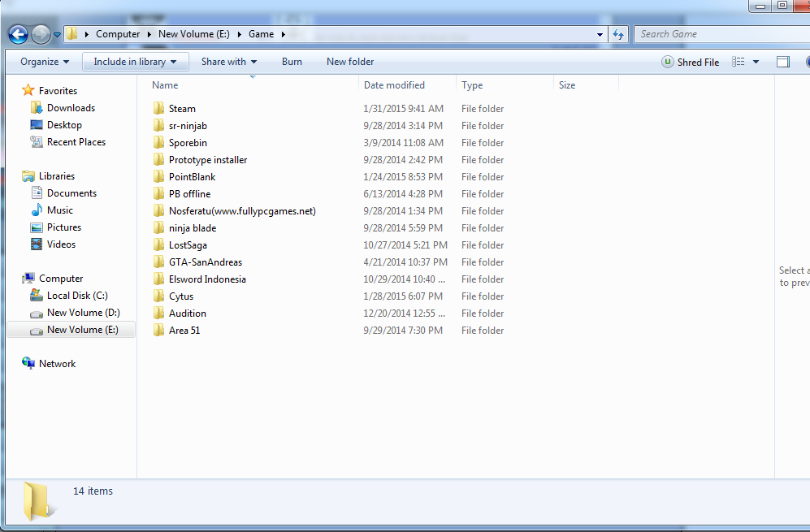Change view with the views icon

pos(739,62)
